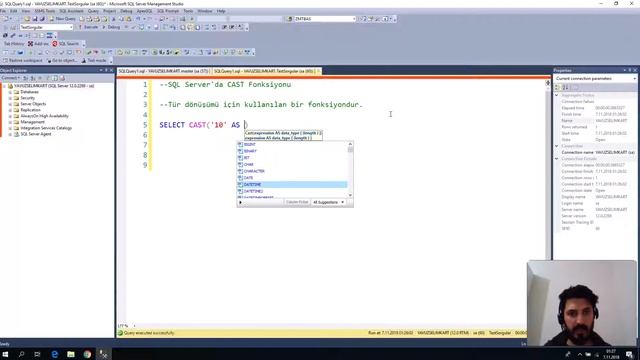Open File Explorer from taskbar
Image resolution: width=640 pixels, height=360 pixels.
pos(71,354)
